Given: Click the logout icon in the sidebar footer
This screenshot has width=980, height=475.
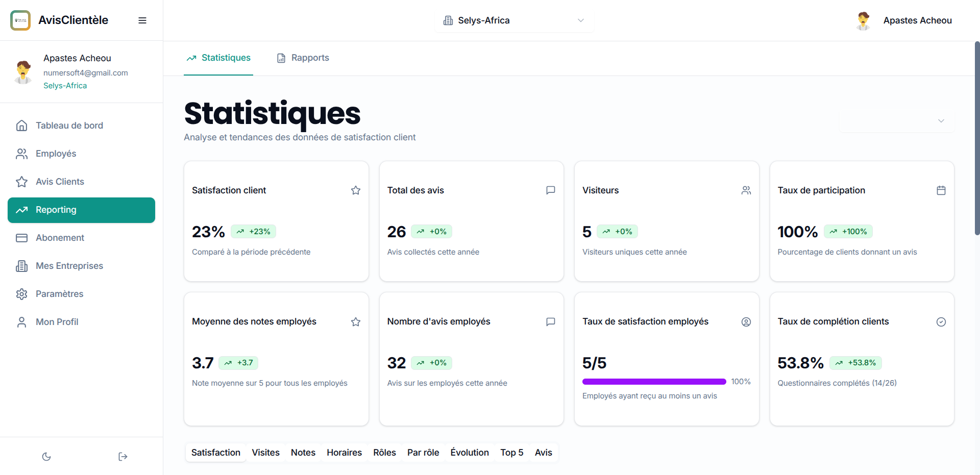Looking at the screenshot, I should pyautogui.click(x=122, y=457).
